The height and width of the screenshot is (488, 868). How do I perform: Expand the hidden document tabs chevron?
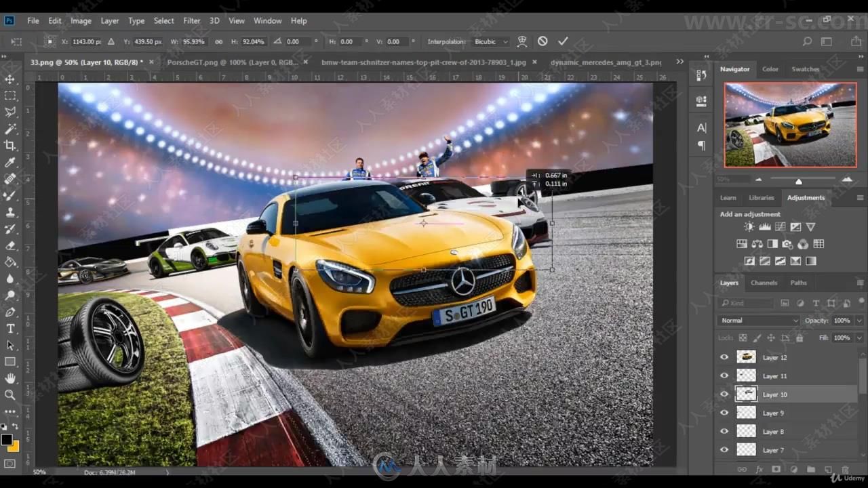680,62
